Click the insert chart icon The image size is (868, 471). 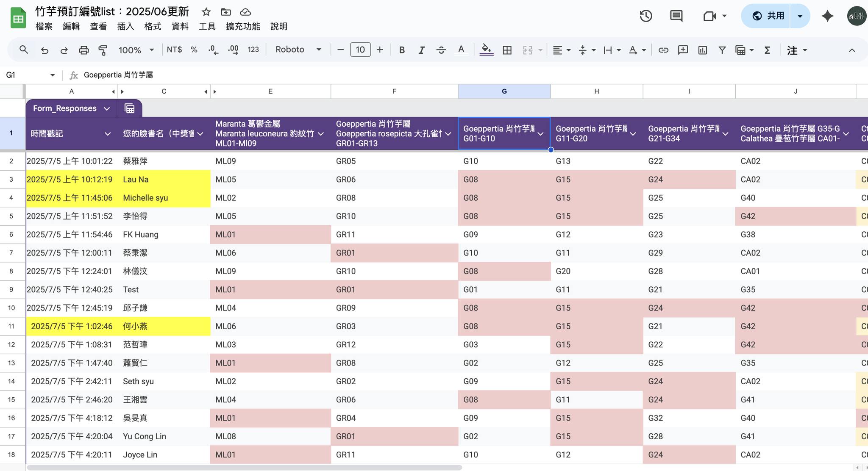703,50
